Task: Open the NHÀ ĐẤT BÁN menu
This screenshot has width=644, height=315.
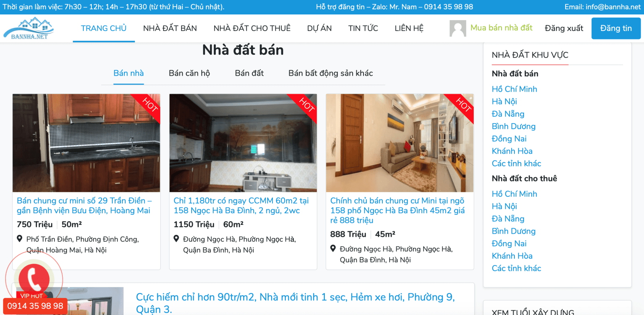Action: coord(170,28)
